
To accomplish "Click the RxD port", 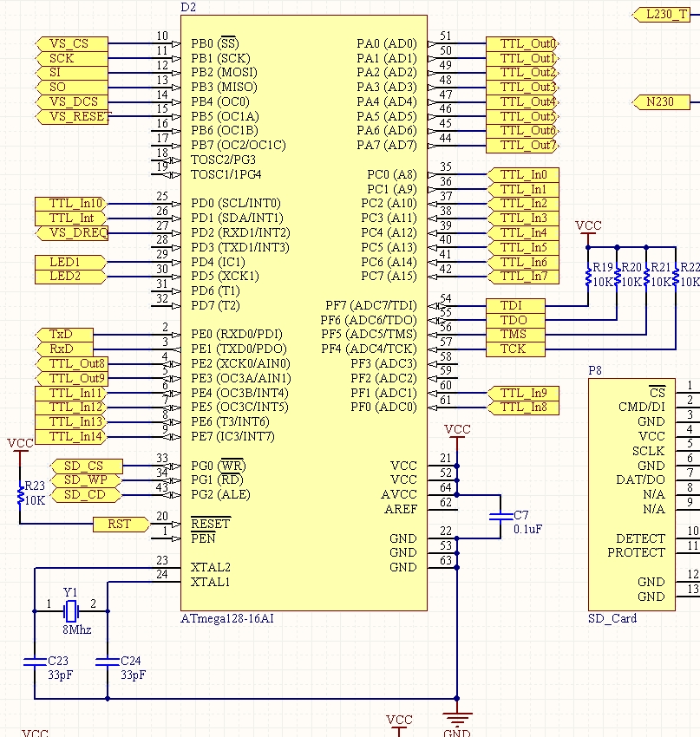I will 64,349.
